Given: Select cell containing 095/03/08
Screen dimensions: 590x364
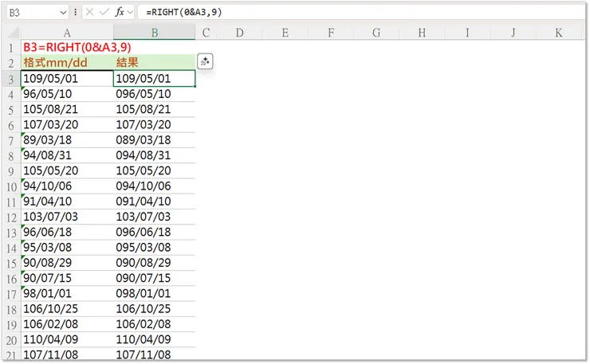Looking at the screenshot, I should (x=154, y=248).
